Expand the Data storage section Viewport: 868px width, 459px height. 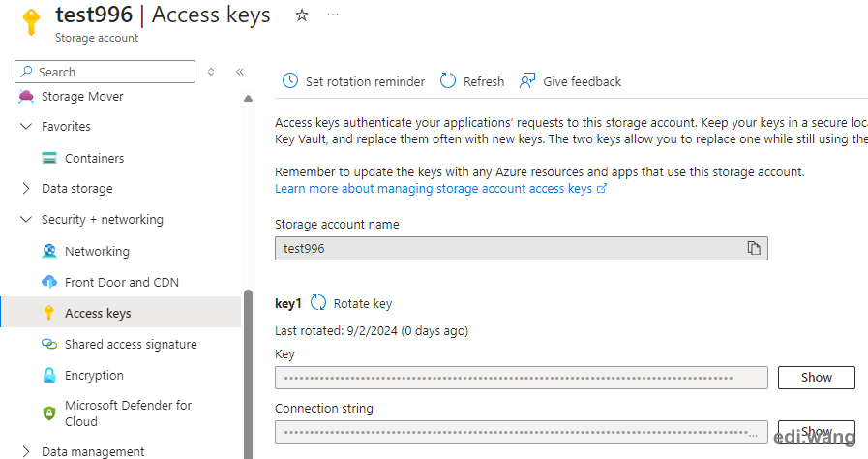[26, 188]
